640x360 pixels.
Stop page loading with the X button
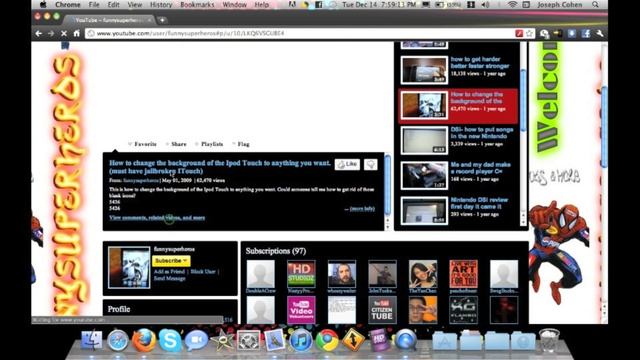pyautogui.click(x=64, y=33)
